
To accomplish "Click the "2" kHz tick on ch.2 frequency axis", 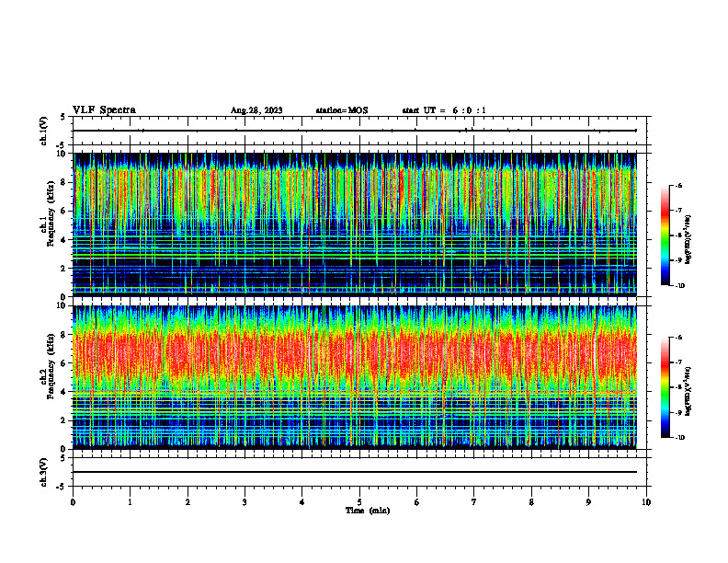I will click(x=64, y=420).
